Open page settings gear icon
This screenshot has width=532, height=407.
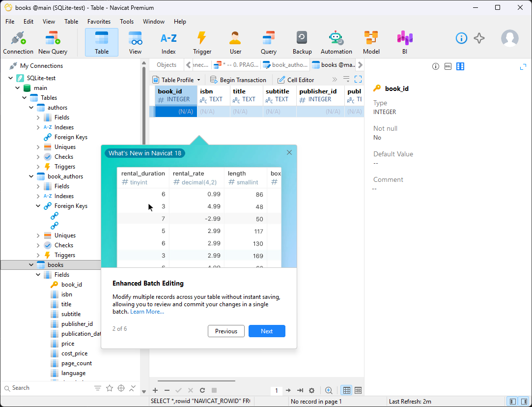[311, 390]
